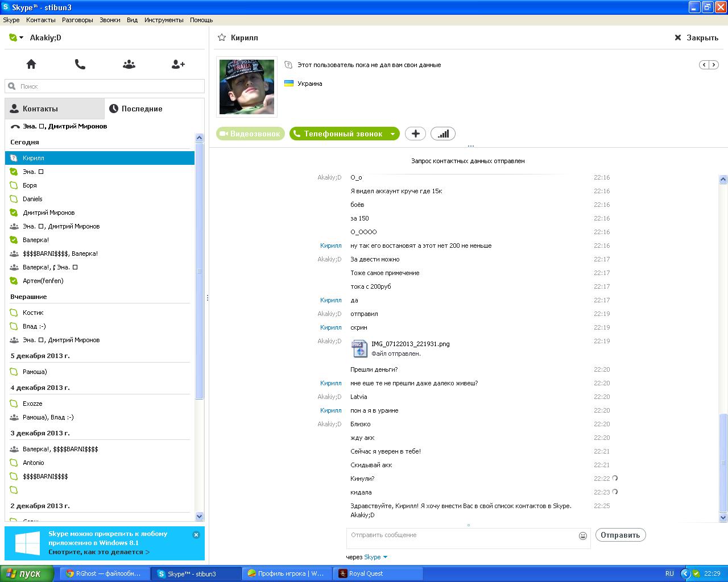Viewport: 728px width, 582px height.
Task: Click file name IMG_07122013_221931.png
Action: [x=410, y=344]
